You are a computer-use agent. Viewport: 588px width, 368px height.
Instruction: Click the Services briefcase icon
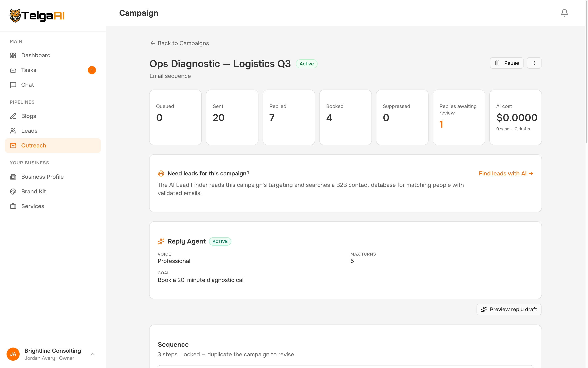[x=13, y=206]
